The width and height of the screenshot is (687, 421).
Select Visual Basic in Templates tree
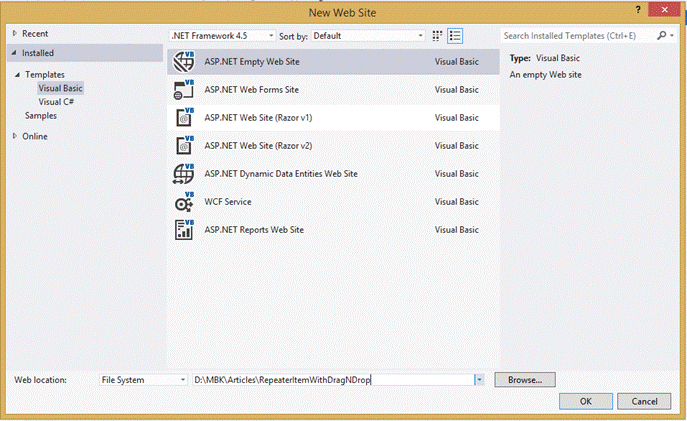(60, 88)
